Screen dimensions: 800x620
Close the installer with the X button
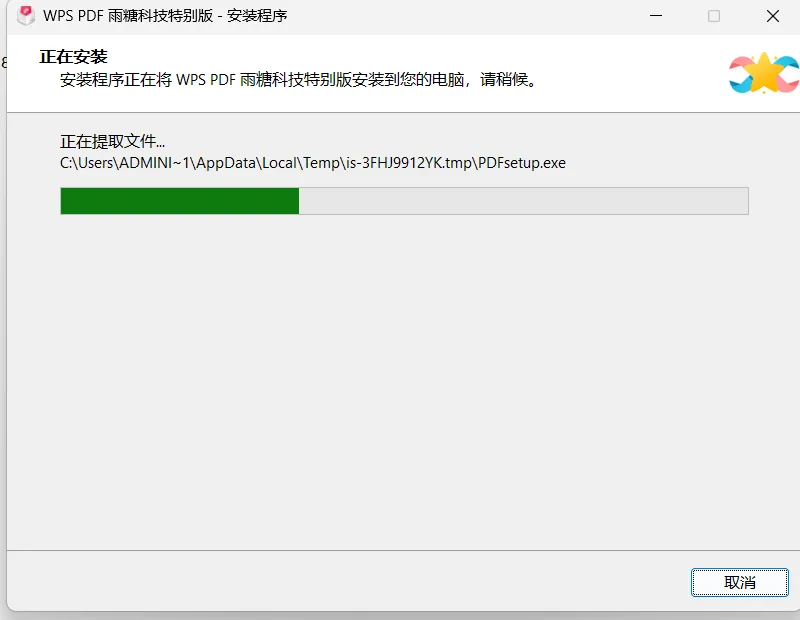pyautogui.click(x=772, y=16)
